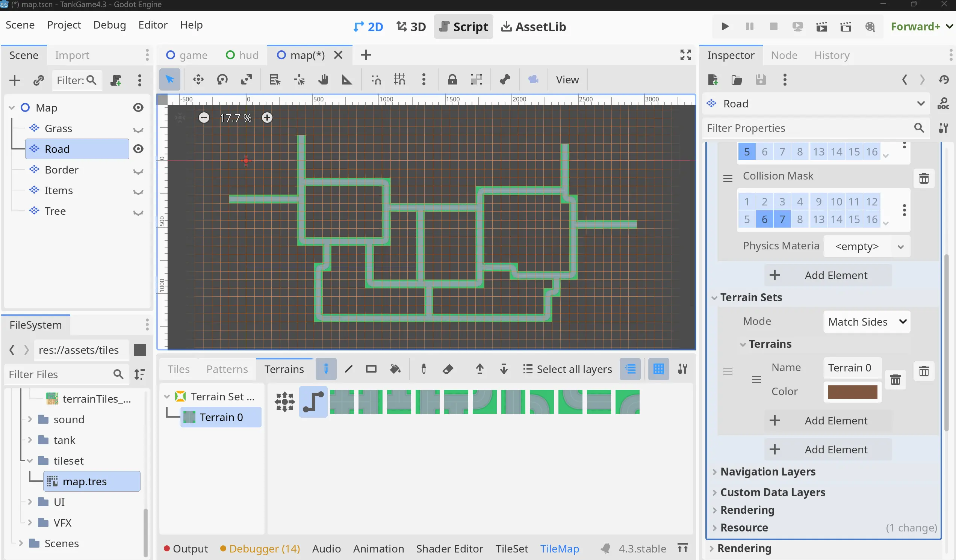Open the Road node selector dropdown
The width and height of the screenshot is (956, 560).
[x=815, y=104]
